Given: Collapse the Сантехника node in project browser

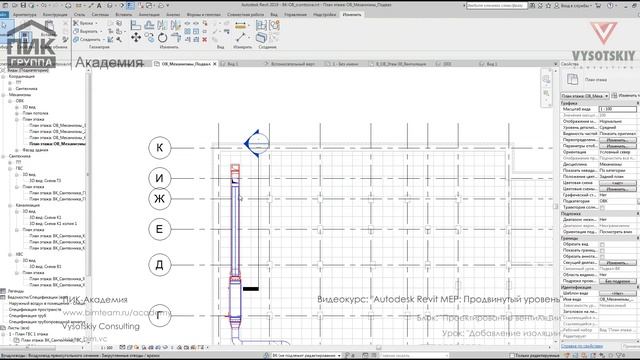Looking at the screenshot, I should (4, 156).
